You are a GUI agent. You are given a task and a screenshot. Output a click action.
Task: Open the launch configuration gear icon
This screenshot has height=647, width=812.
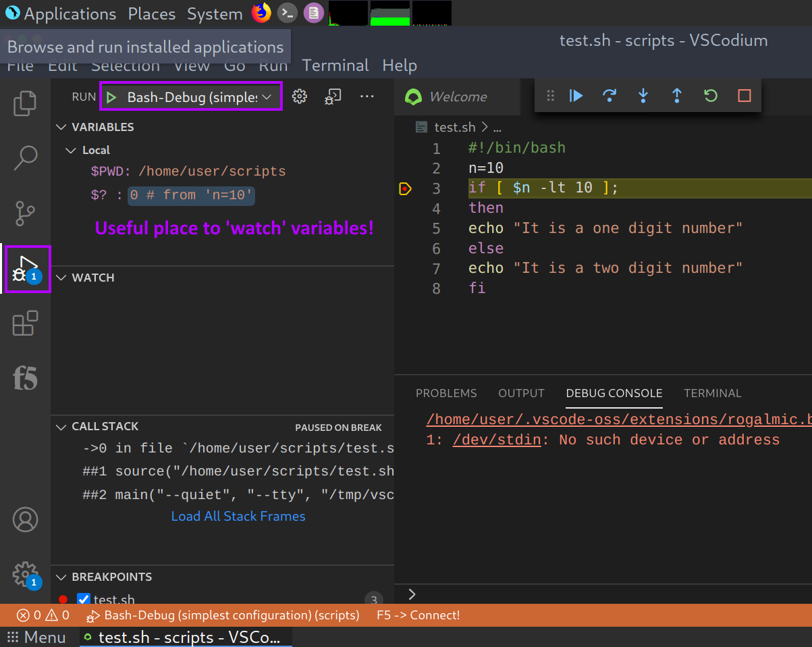point(299,96)
